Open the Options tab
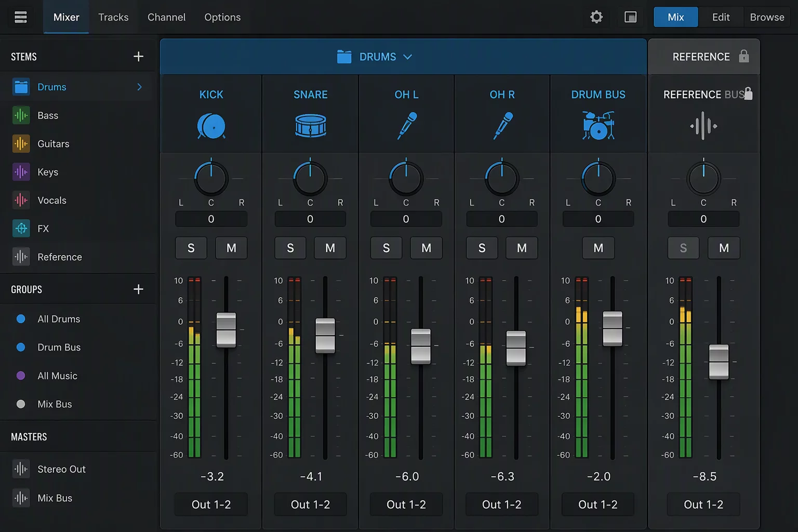This screenshot has height=532, width=798. (222, 17)
